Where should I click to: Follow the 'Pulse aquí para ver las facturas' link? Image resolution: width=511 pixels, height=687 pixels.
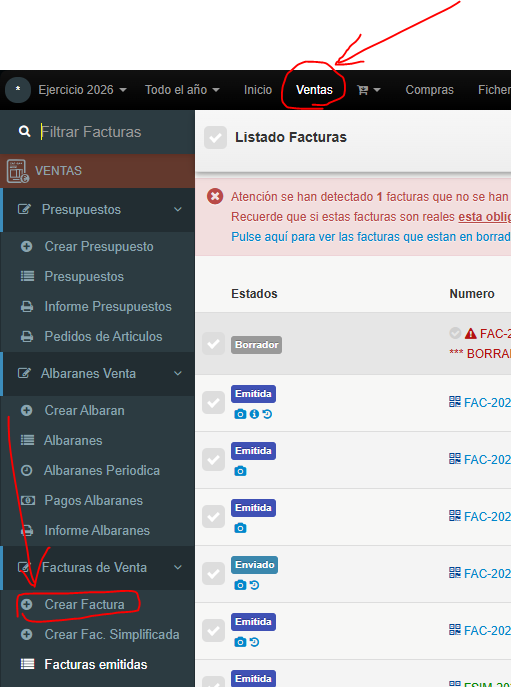(371, 237)
